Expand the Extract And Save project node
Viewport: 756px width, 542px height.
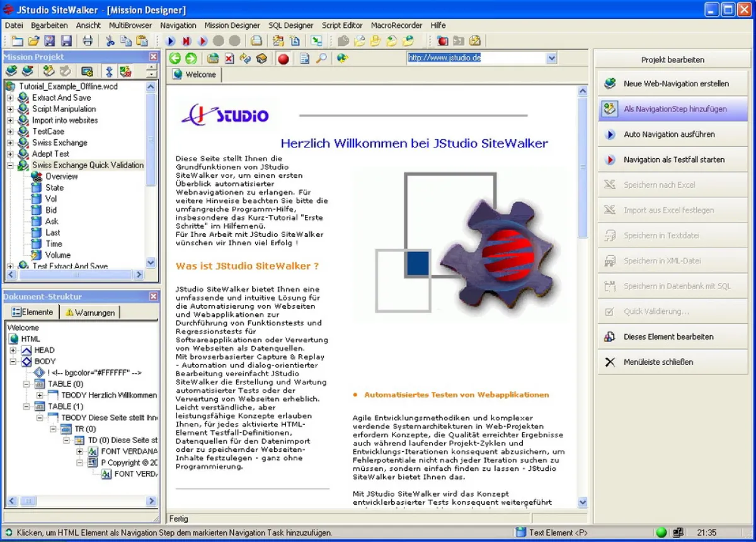pyautogui.click(x=10, y=98)
